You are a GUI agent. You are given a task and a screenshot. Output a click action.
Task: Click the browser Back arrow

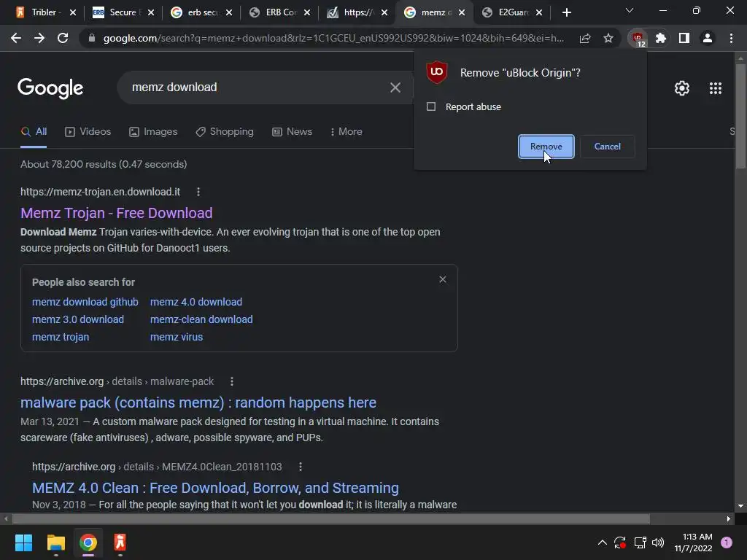pyautogui.click(x=16, y=38)
